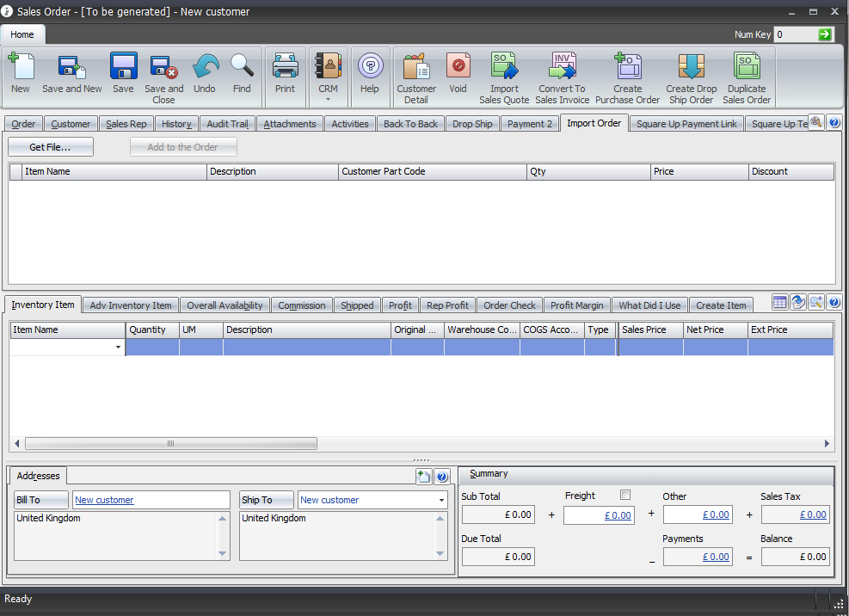Void the sales order
Viewport: 849px width, 616px height.
pos(458,67)
